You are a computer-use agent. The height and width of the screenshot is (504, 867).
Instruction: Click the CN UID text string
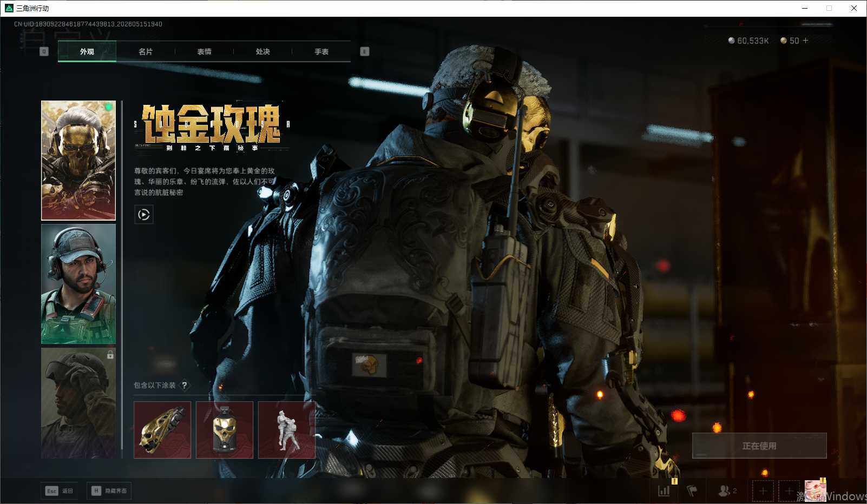88,24
